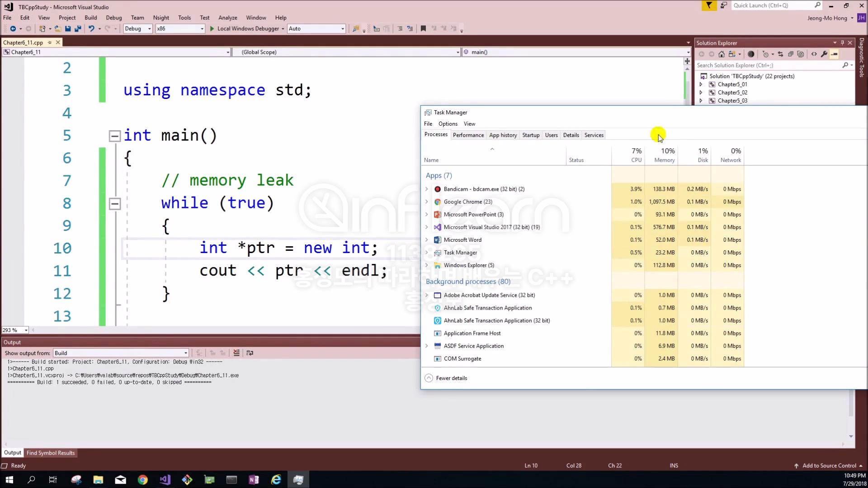This screenshot has height=488, width=868.
Task: Expand Chapter5_02 project in Solution Explorer
Action: [x=701, y=93]
